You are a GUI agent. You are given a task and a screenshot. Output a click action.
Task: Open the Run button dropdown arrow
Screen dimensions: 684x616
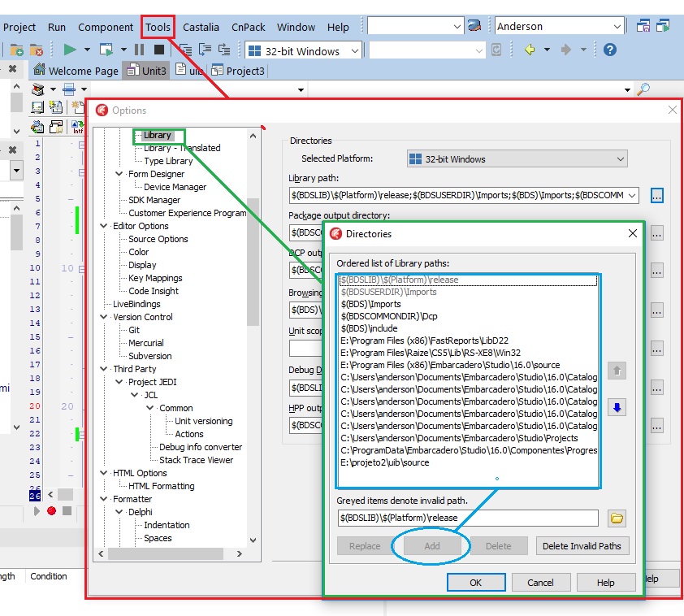(87, 50)
